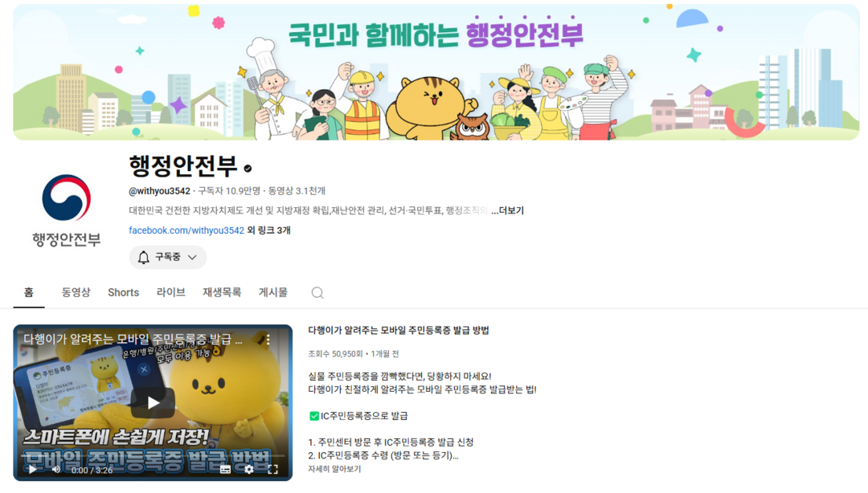Mute the video with the speaker icon

point(56,469)
